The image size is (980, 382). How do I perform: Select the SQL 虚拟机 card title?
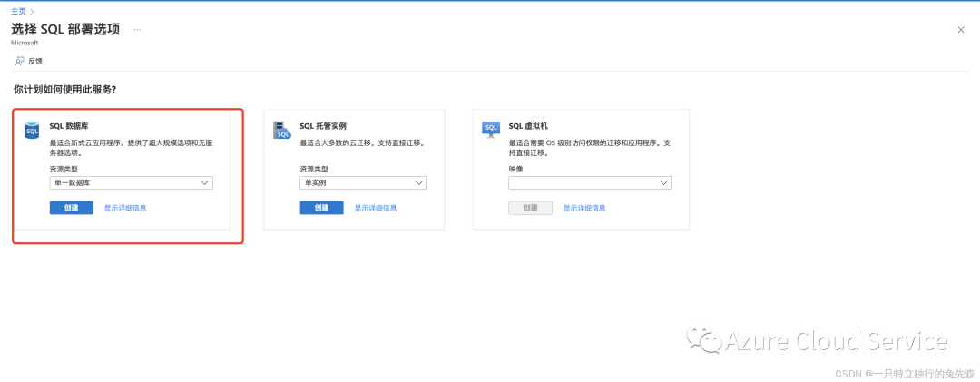click(x=529, y=125)
